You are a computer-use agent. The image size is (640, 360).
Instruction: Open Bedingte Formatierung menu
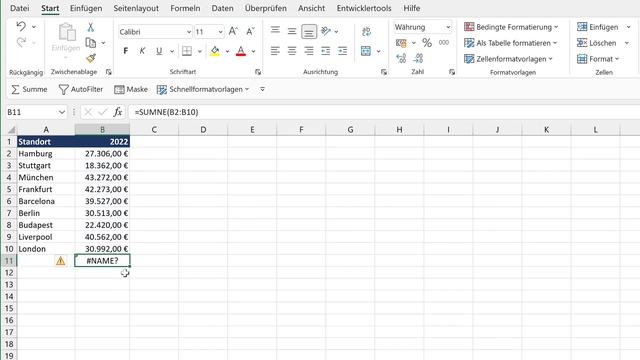[511, 27]
